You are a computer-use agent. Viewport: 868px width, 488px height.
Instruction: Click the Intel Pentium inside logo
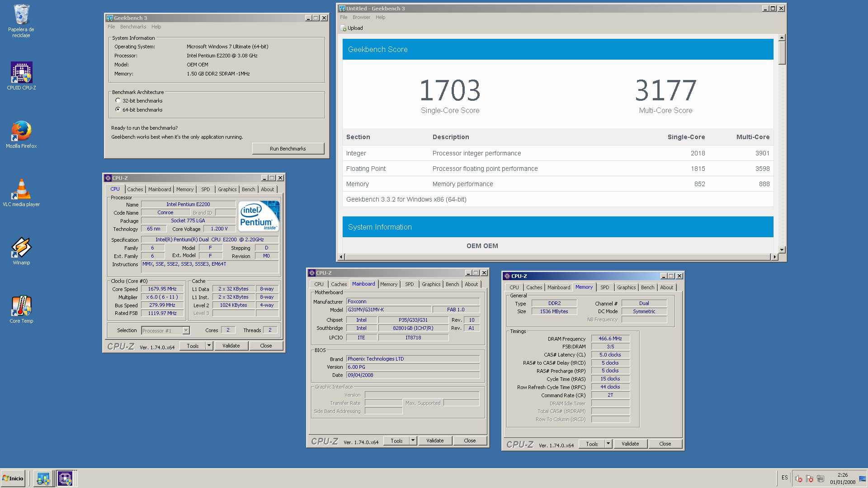259,216
